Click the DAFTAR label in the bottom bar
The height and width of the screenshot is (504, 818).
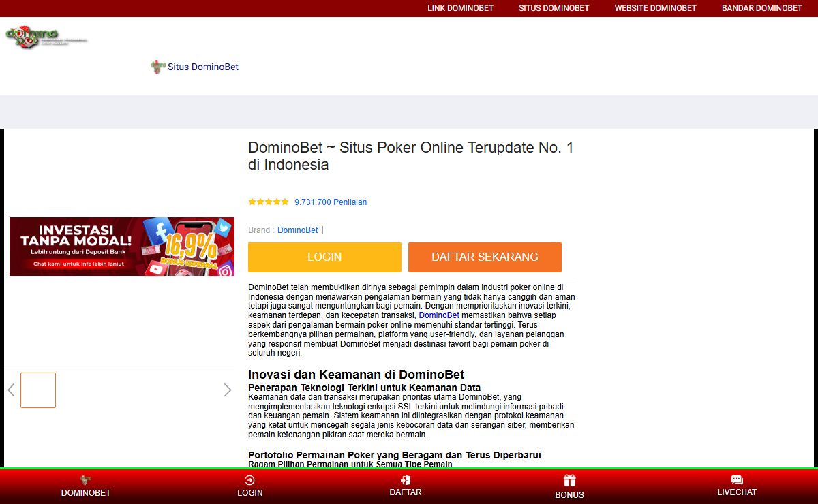[x=406, y=492]
